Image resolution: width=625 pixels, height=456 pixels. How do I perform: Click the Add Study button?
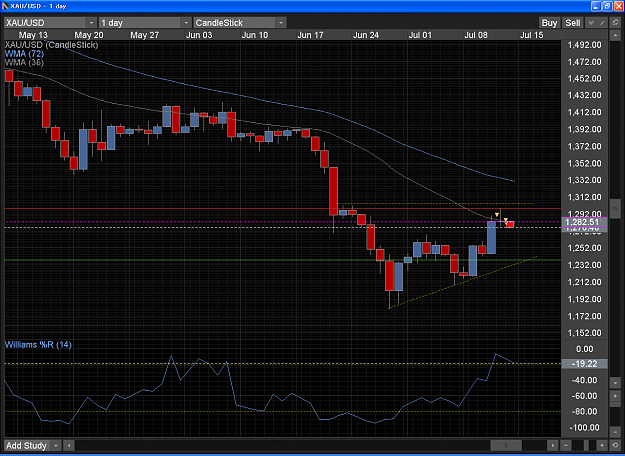27,445
